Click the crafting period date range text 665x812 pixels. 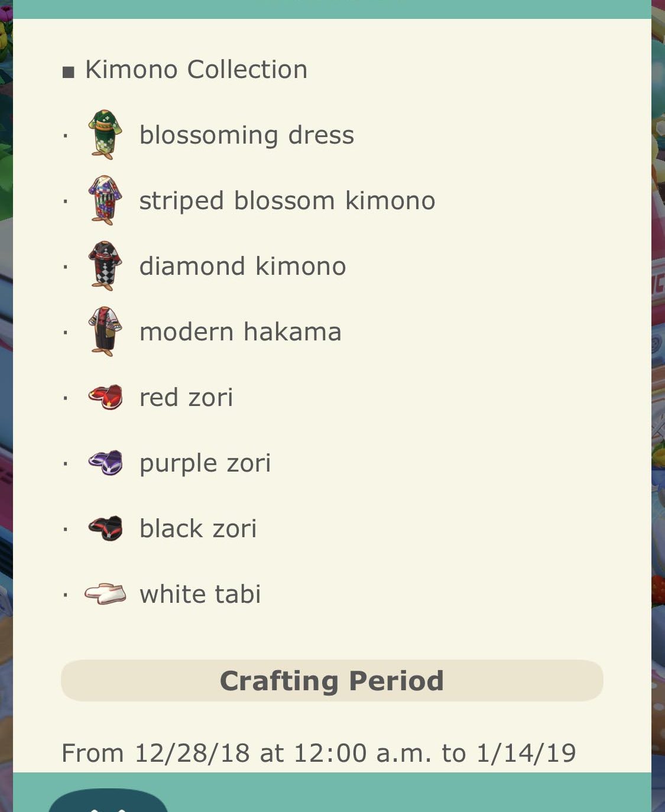(319, 753)
